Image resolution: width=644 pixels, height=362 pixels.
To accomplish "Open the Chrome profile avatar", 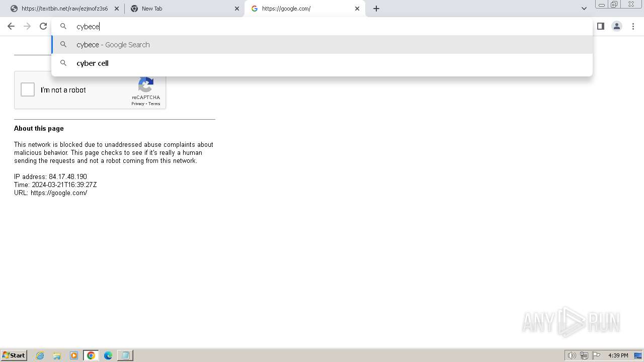I will pos(617,26).
